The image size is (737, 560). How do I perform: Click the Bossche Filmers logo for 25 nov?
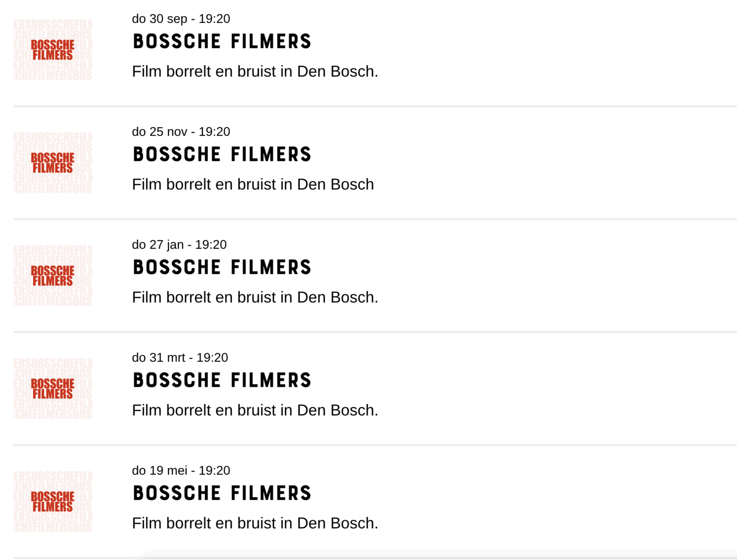(53, 163)
